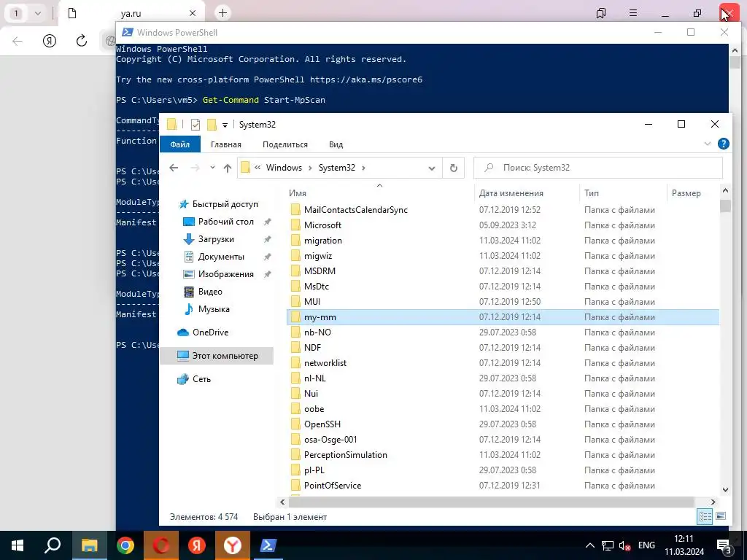Image resolution: width=747 pixels, height=560 pixels.
Task: Open taskbar search magnifier
Action: [53, 545]
